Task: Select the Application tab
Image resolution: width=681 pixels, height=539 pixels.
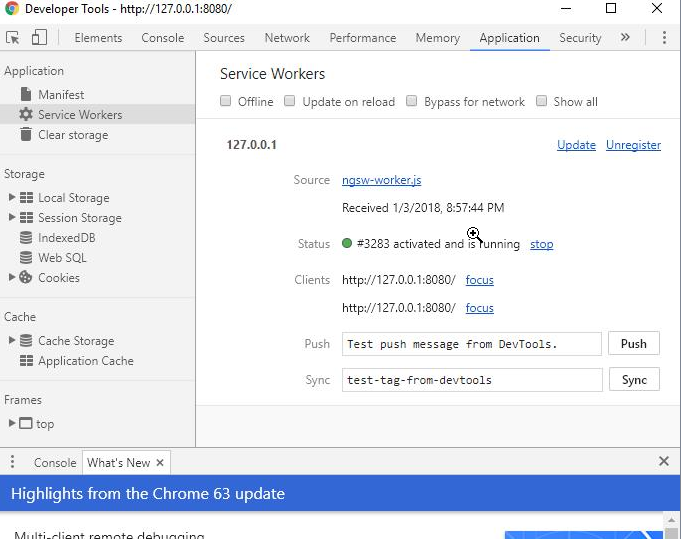Action: pyautogui.click(x=509, y=38)
